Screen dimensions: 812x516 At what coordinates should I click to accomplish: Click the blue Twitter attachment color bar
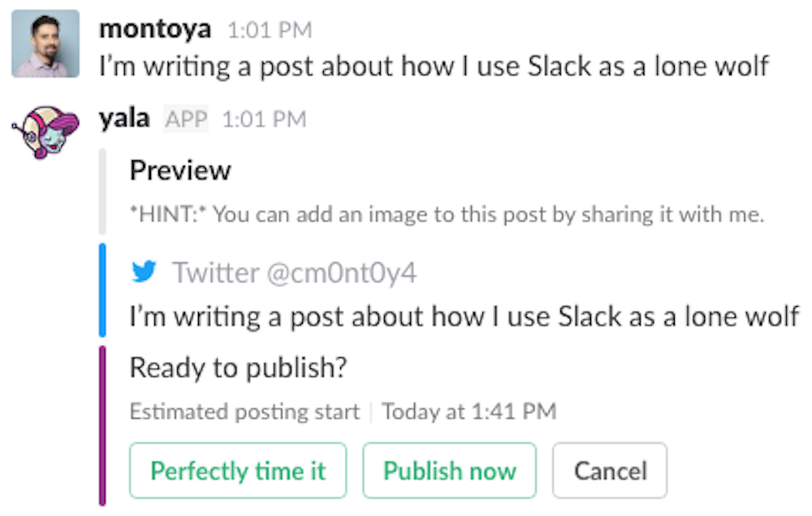click(x=102, y=290)
